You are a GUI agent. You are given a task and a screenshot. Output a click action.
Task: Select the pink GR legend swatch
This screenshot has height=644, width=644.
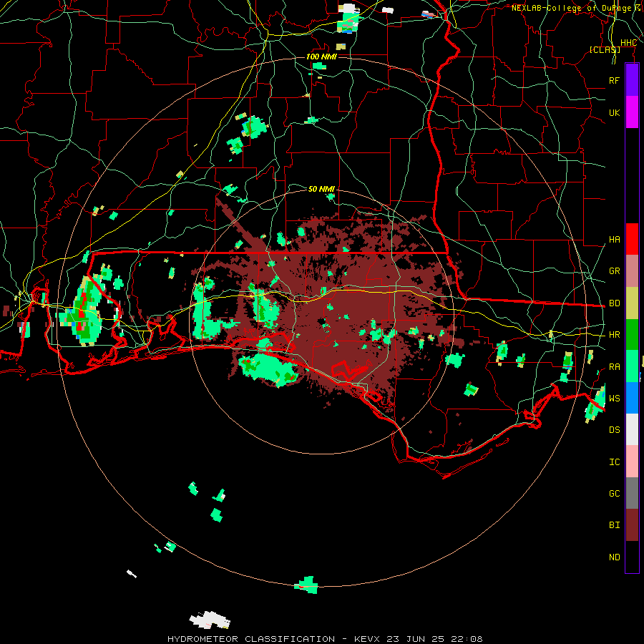pyautogui.click(x=632, y=271)
